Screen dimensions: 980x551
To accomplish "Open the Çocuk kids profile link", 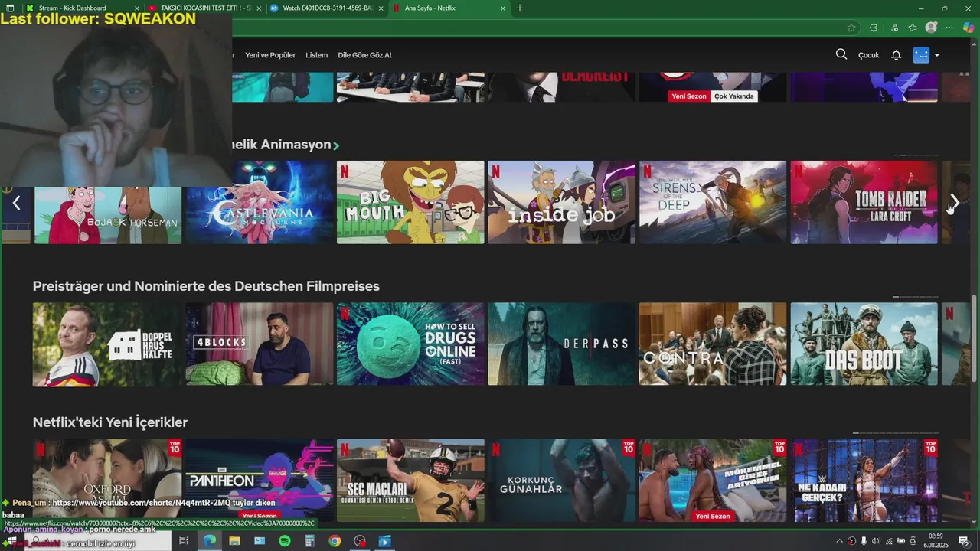I will pyautogui.click(x=868, y=55).
